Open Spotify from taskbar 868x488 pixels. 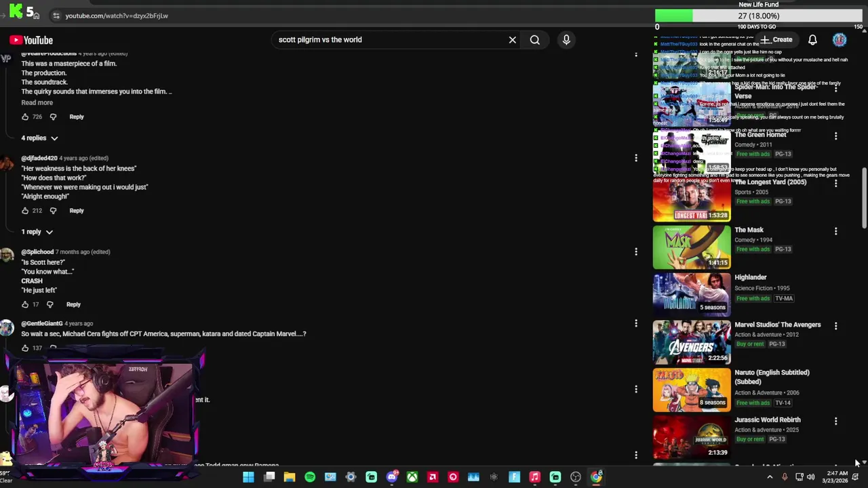coord(310,477)
